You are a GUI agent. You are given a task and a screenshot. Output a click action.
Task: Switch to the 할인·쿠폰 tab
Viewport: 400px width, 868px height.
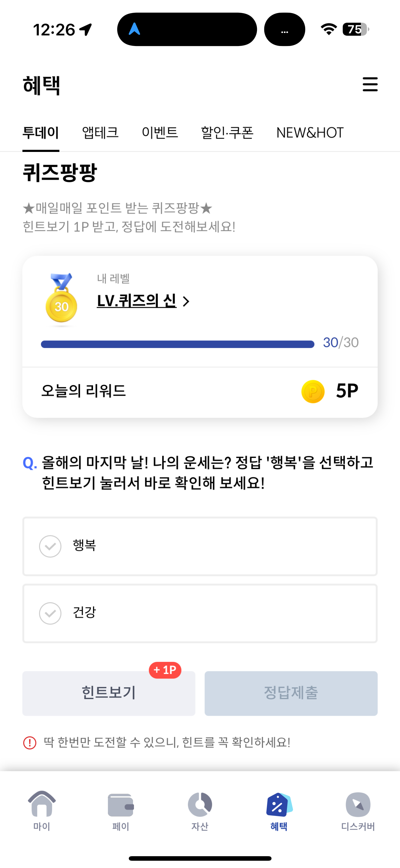(227, 133)
